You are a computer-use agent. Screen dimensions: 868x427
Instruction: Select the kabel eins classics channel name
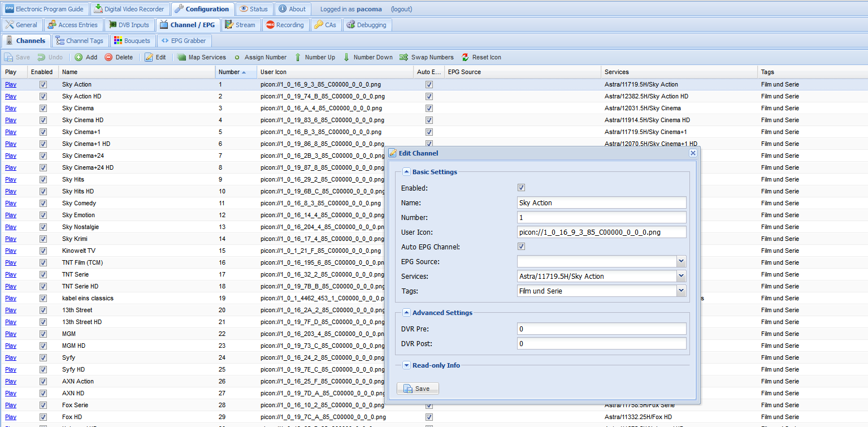point(88,298)
